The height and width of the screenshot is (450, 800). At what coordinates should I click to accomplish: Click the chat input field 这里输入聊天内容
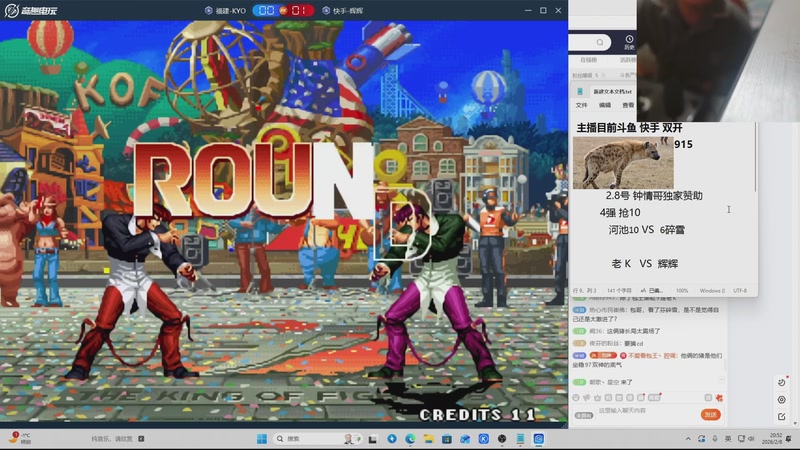pos(647,411)
